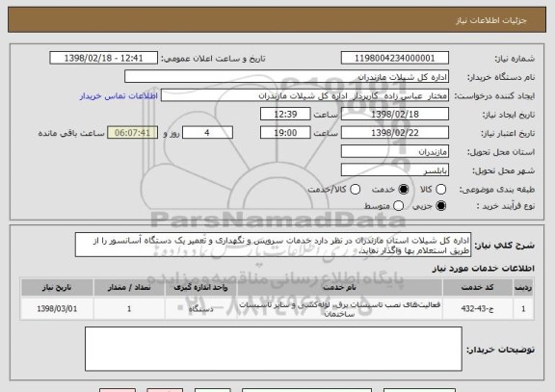Click the delivery city field بابلسر
Image resolution: width=555 pixels, height=392 pixels.
(395, 170)
